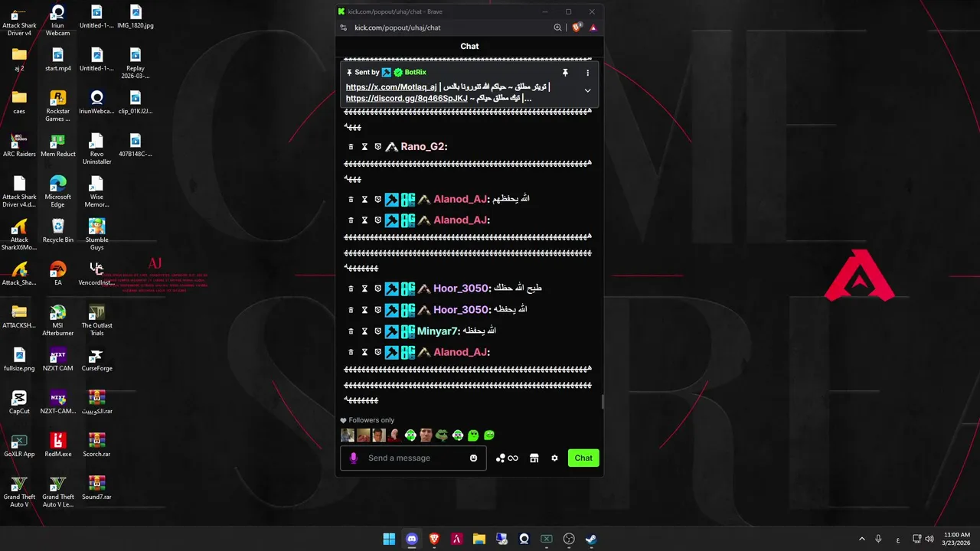Viewport: 980px width, 551px height.
Task: Select the Rockstar Games desktop icon
Action: [58, 106]
